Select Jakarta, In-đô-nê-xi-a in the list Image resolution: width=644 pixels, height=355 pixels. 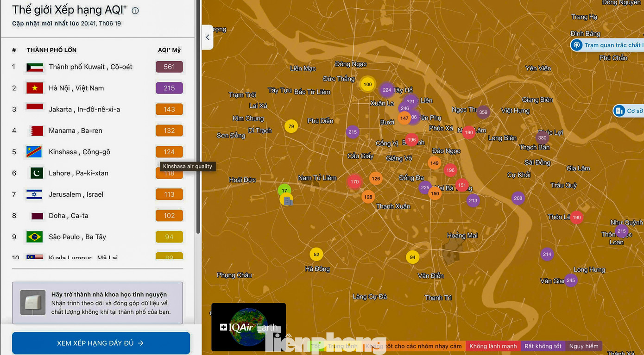[x=84, y=109]
